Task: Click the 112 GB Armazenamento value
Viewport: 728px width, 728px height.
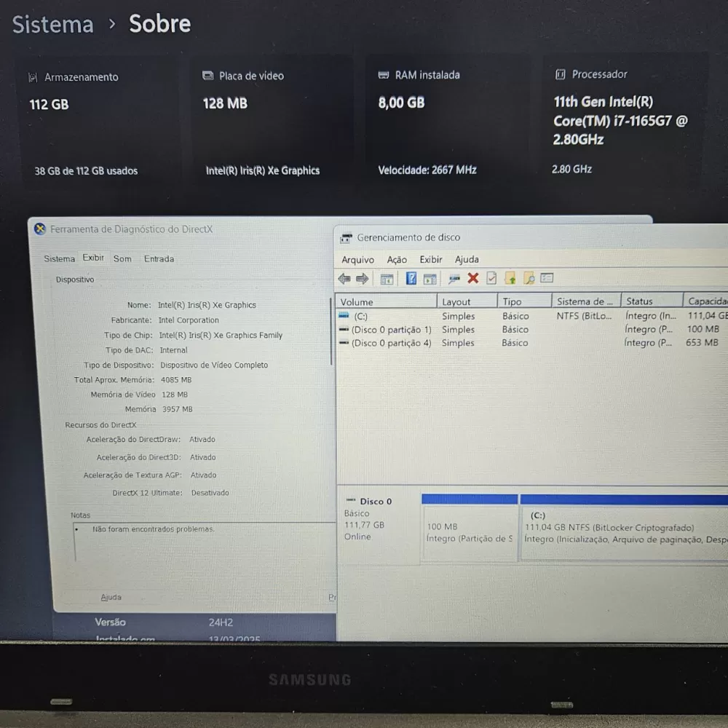Action: click(50, 104)
